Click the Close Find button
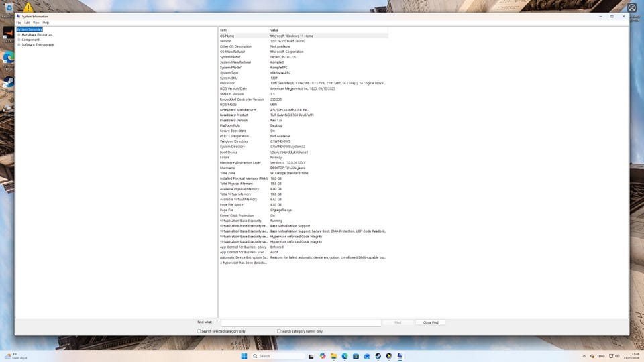 (430, 322)
